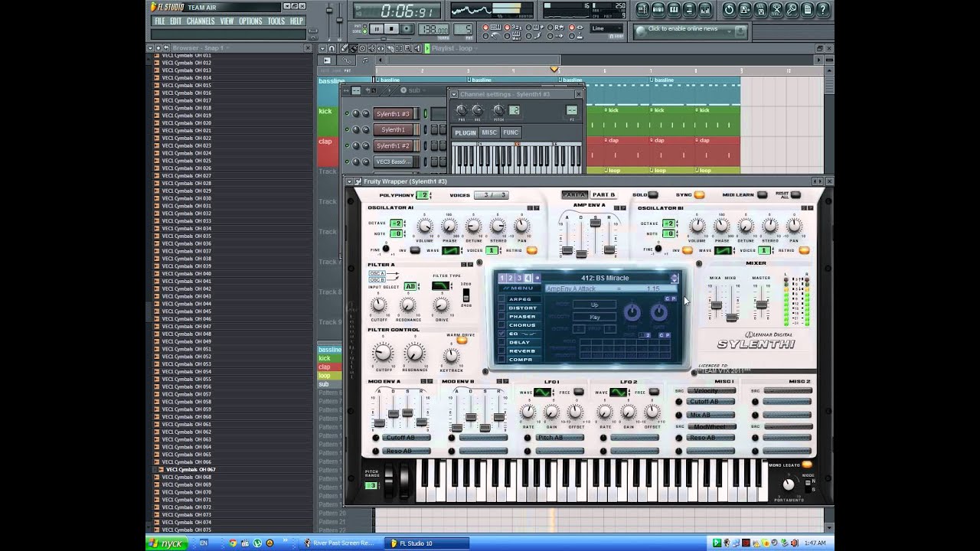This screenshot has width=980, height=551.
Task: Arm the record button in the transport
Action: tap(406, 29)
